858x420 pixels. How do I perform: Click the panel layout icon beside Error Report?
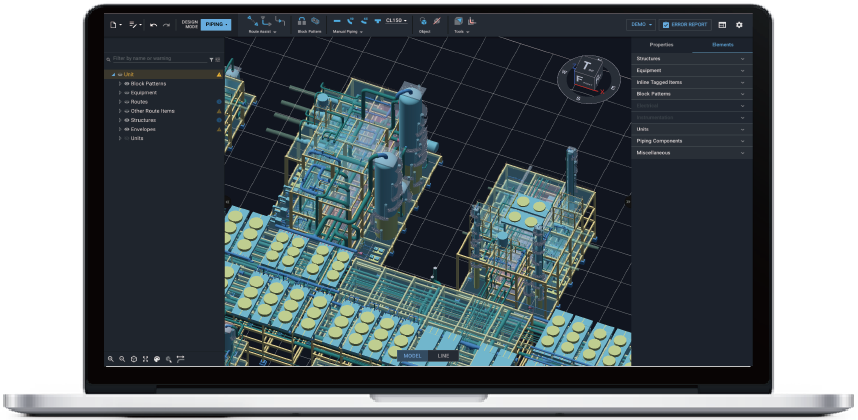click(x=722, y=24)
